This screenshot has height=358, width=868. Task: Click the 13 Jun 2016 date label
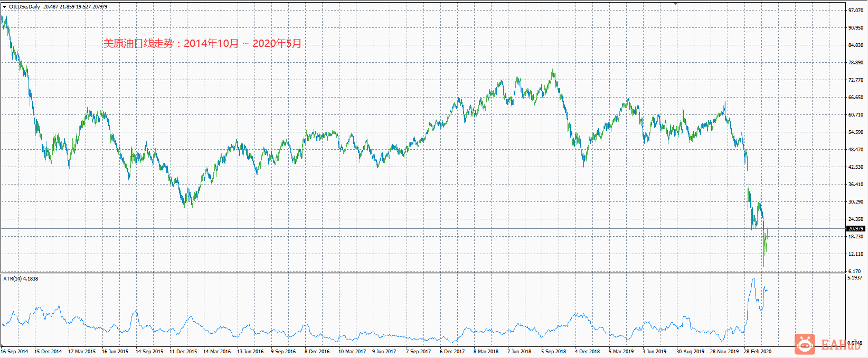tap(250, 351)
